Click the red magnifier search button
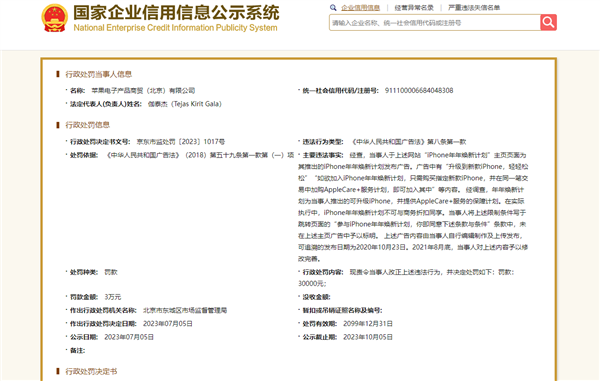Image resolution: width=600 pixels, height=381 pixels. click(548, 23)
